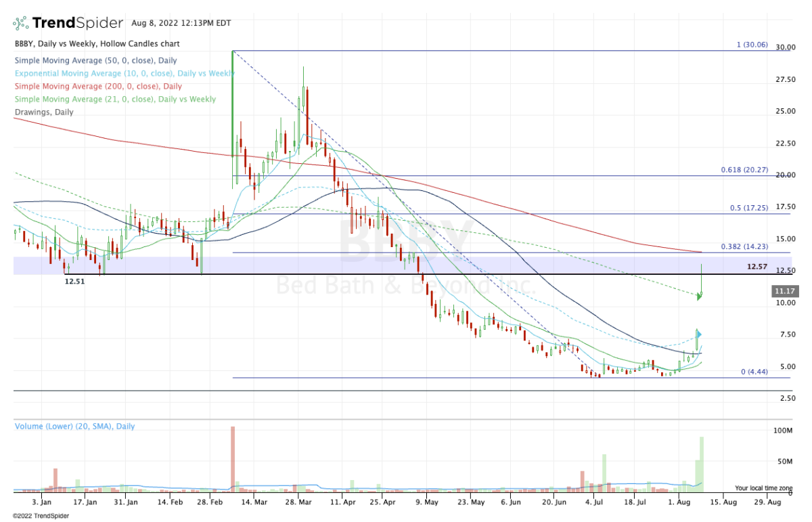Click the tallest red volume bar in March

(232, 458)
